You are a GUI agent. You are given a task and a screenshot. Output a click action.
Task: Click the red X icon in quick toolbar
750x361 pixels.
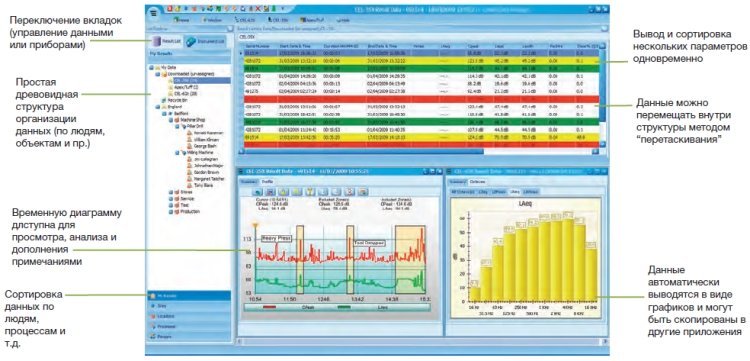[x=258, y=9]
